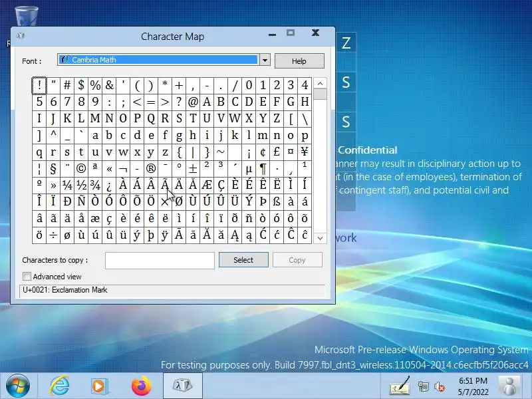Screen dimensions: 532x399
Task: Click the user tile at taskbar end
Action: click(509, 386)
